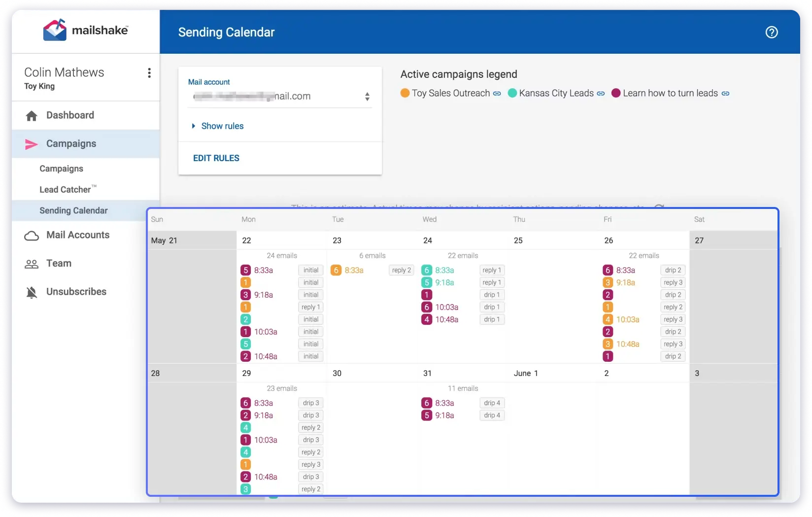This screenshot has width=812, height=517.
Task: Click badge 6 at 8:33a on May 31
Action: pyautogui.click(x=427, y=403)
